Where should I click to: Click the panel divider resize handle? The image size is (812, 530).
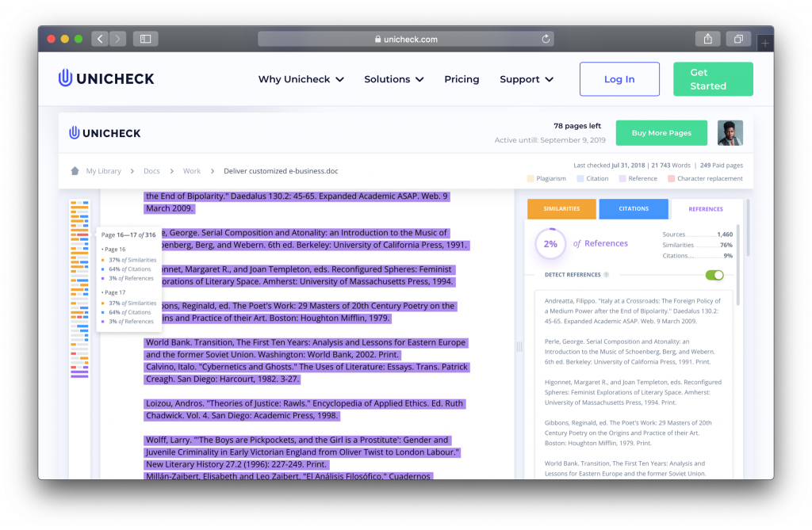pos(519,347)
